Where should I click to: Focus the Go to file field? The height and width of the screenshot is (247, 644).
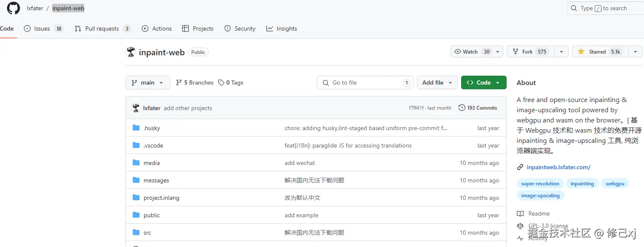click(x=365, y=82)
